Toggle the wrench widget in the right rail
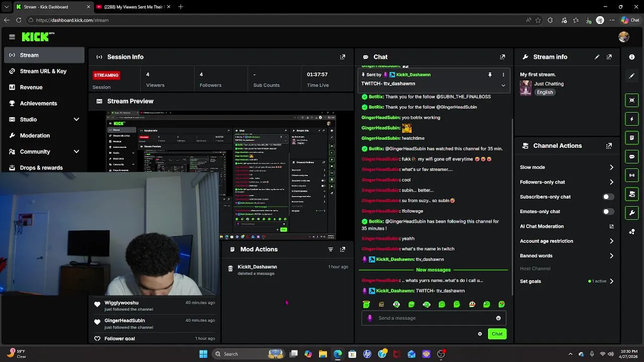Viewport: 644px width, 362px height. click(632, 213)
